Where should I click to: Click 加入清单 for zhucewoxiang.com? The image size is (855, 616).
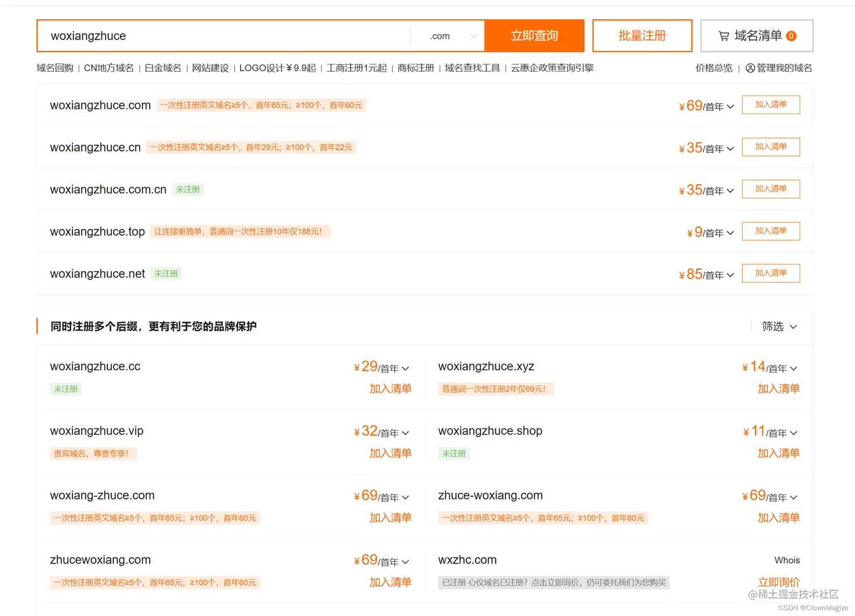390,582
